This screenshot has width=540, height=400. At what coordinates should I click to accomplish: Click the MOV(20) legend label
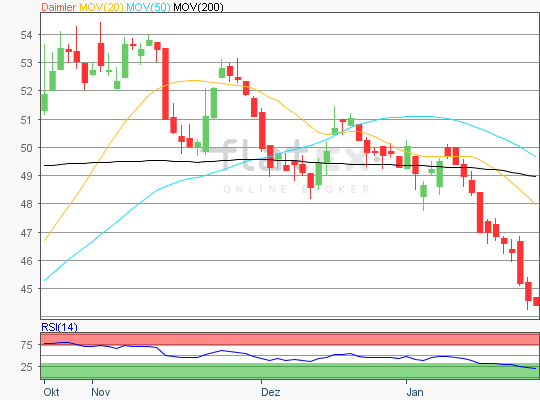click(101, 7)
